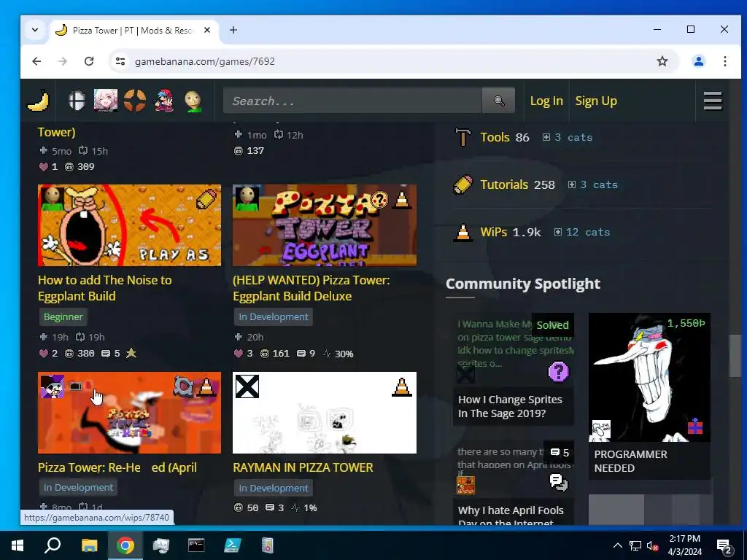Image resolution: width=747 pixels, height=560 pixels.
Task: Open How I Change Sprites In The Sage 2019
Action: pyautogui.click(x=510, y=406)
